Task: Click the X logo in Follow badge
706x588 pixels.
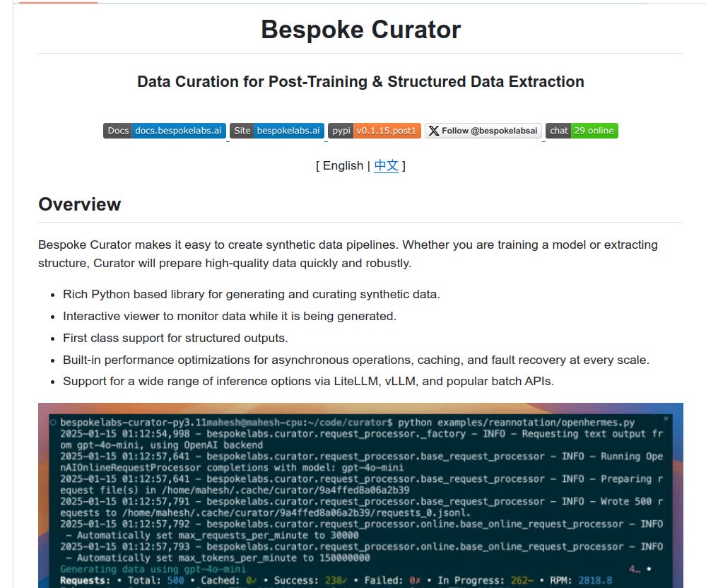Action: pyautogui.click(x=434, y=131)
